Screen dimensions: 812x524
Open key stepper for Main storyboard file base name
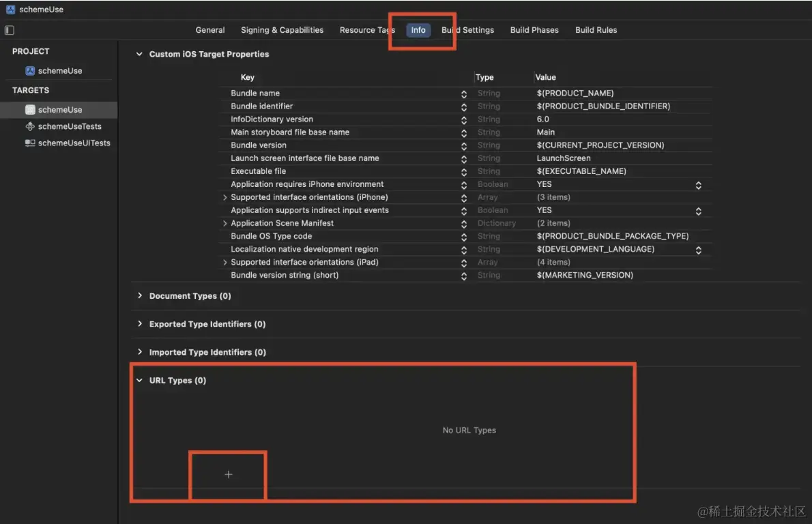point(464,132)
